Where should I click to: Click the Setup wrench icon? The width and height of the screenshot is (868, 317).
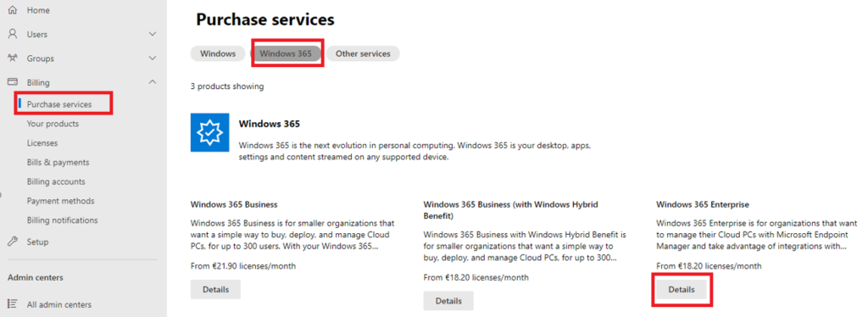pos(12,242)
